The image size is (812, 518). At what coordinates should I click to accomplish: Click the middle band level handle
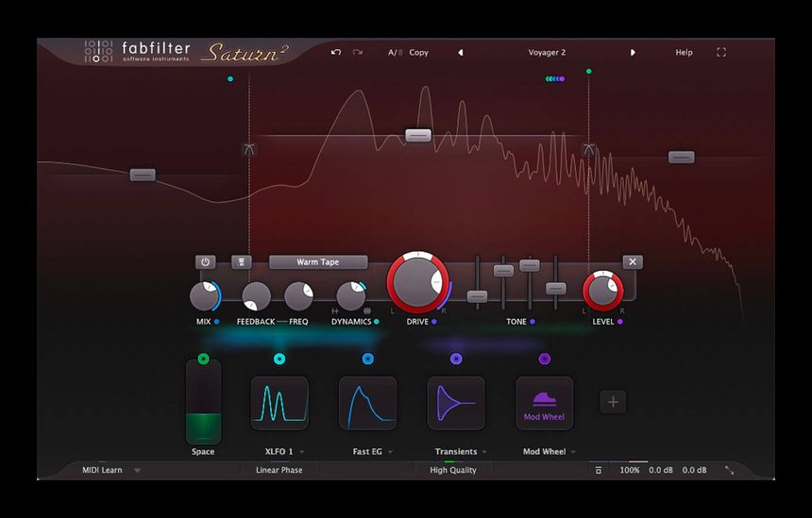click(x=418, y=136)
